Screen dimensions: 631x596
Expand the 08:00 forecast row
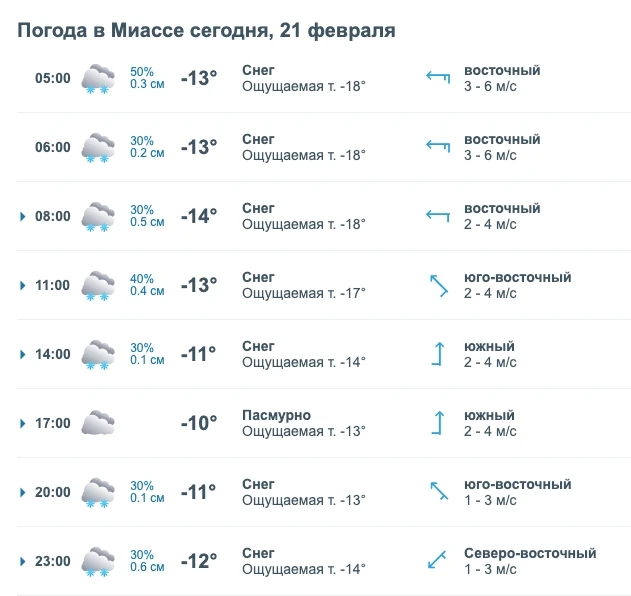click(x=22, y=216)
